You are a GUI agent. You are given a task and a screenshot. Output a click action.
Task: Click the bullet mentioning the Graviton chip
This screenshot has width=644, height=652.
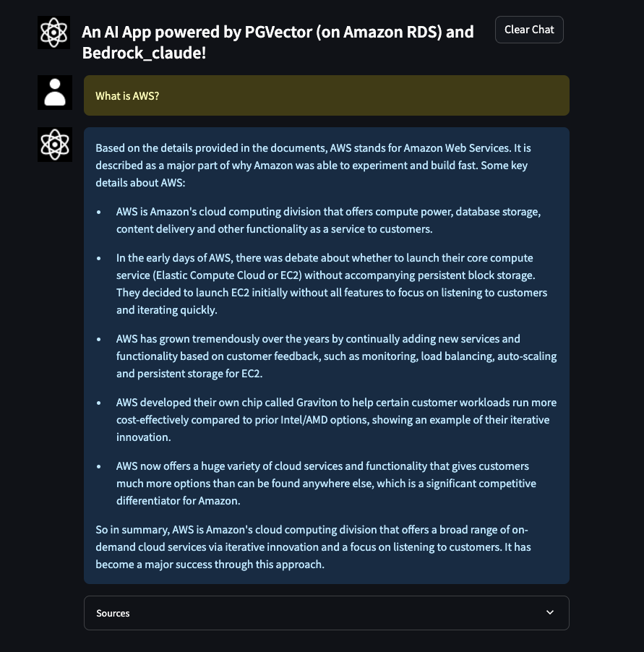[336, 419]
